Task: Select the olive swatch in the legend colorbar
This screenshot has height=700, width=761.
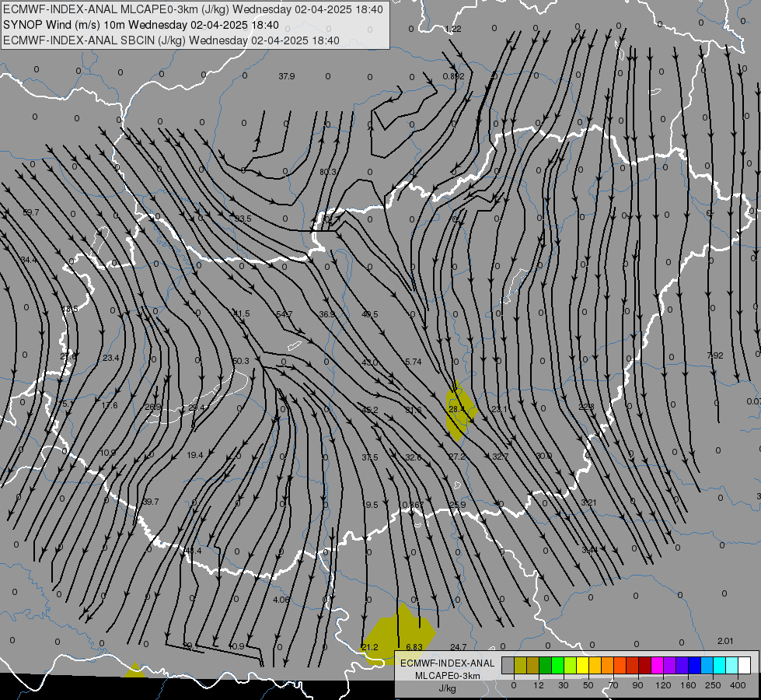Action: pyautogui.click(x=520, y=666)
